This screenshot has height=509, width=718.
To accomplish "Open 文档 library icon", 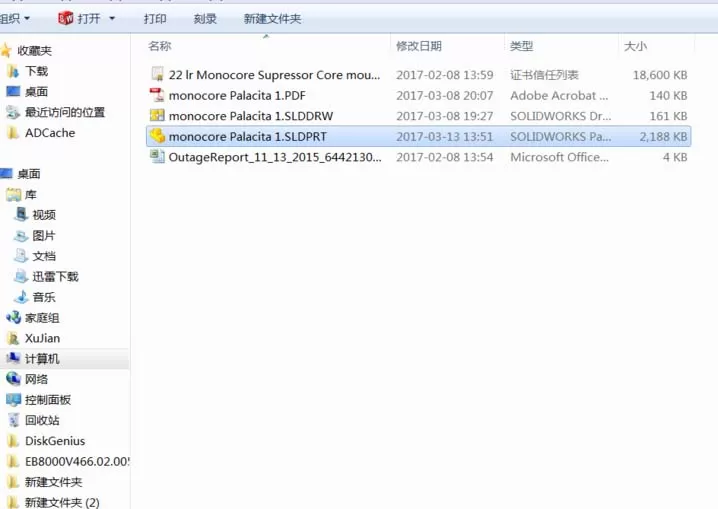I will point(22,255).
